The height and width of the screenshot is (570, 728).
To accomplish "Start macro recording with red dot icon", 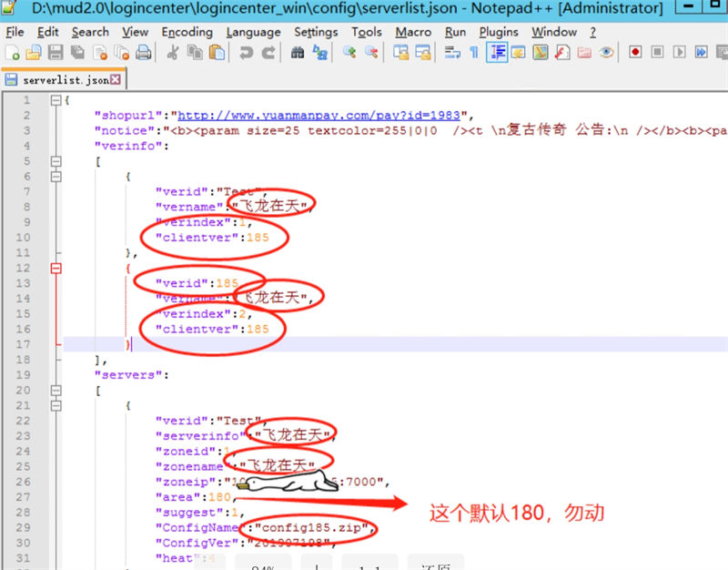I will coord(635,53).
